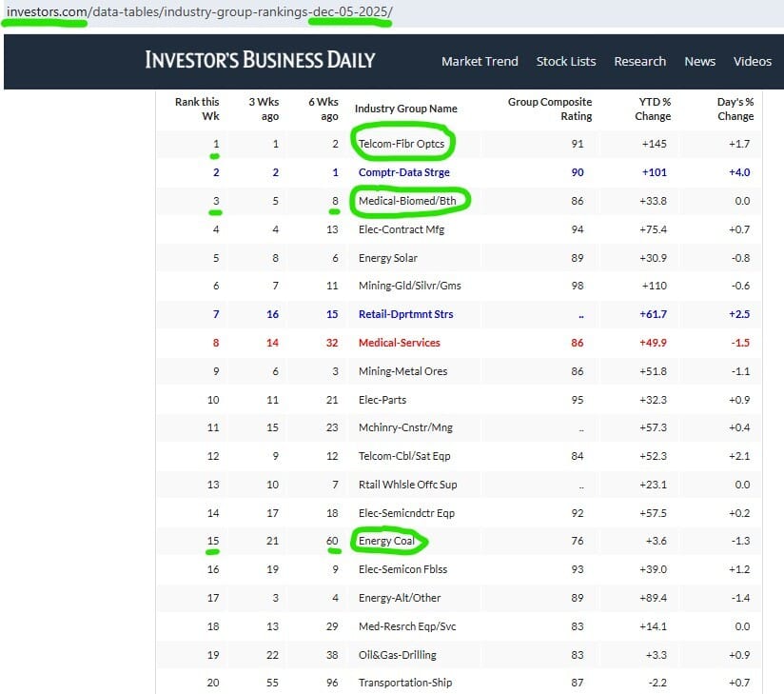Open the Research menu

640,61
